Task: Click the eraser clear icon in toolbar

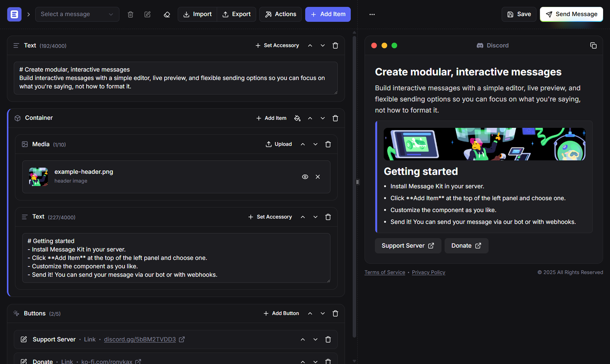Action: click(167, 14)
